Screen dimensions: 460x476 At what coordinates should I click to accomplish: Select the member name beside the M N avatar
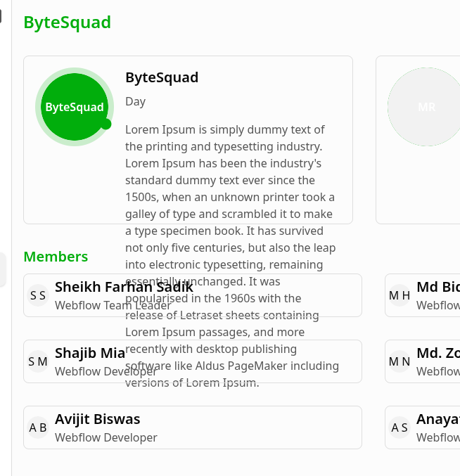[437, 353]
